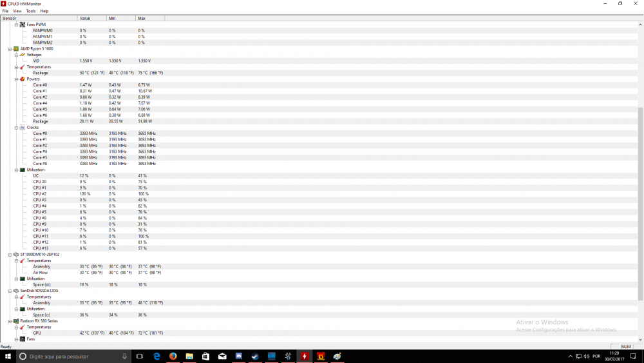The image size is (644, 363).
Task: Open File Explorer from the taskbar
Action: 189,357
